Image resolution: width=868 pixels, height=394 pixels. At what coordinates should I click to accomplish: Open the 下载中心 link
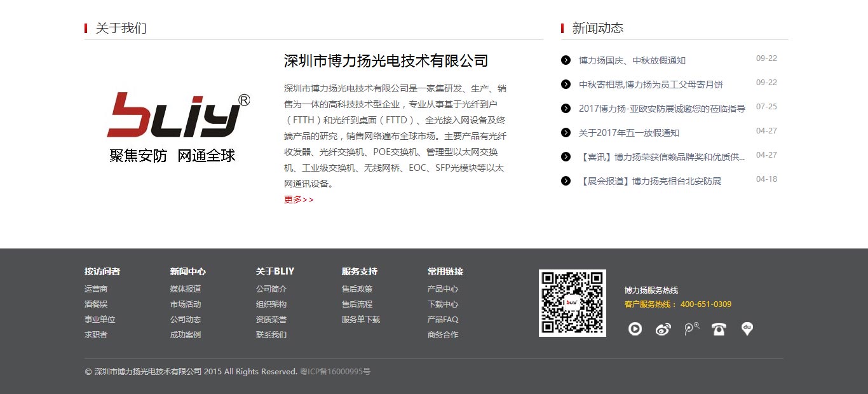tap(443, 304)
